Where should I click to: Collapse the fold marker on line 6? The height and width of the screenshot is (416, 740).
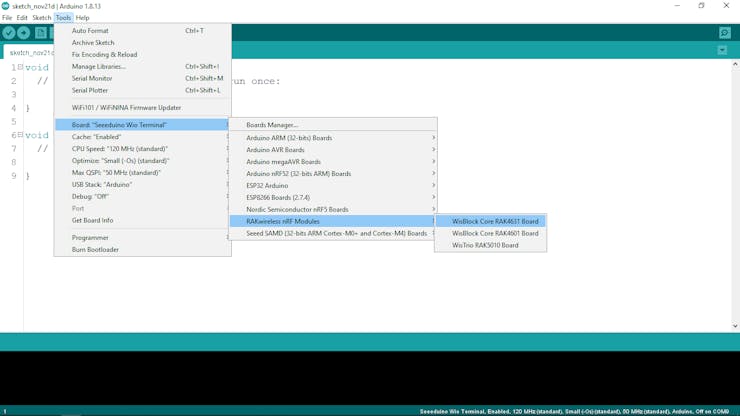coord(20,135)
